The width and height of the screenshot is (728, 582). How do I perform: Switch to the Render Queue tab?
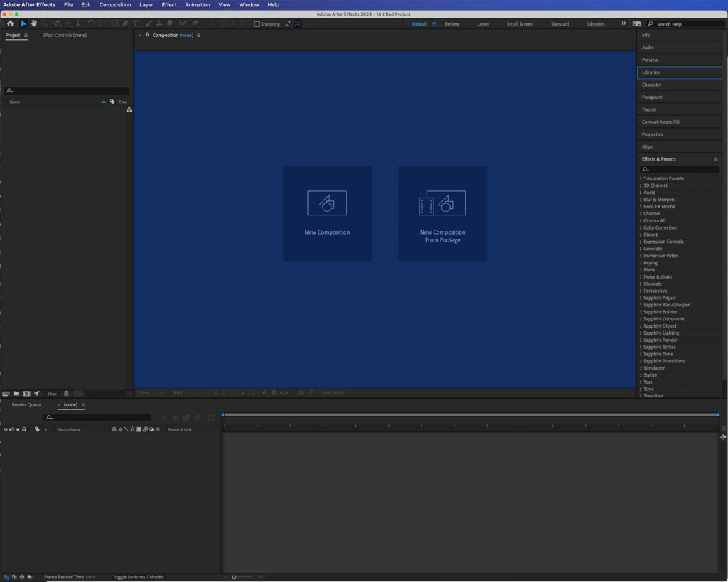click(x=26, y=405)
